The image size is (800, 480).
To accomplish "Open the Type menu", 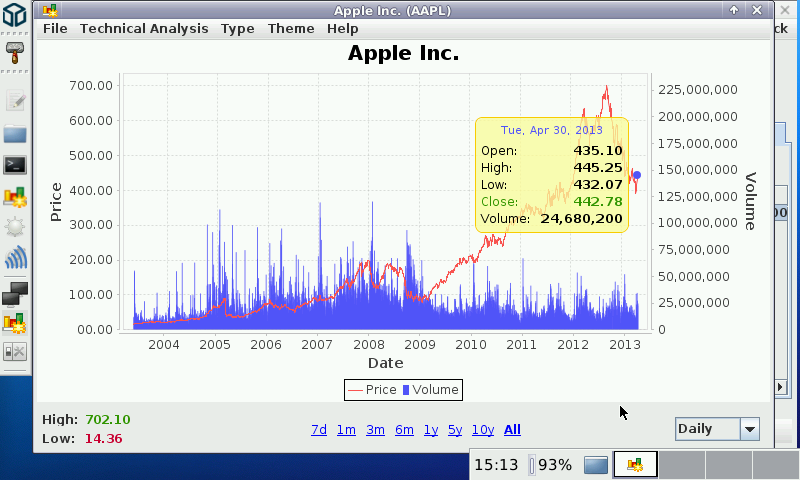I will pyautogui.click(x=237, y=29).
